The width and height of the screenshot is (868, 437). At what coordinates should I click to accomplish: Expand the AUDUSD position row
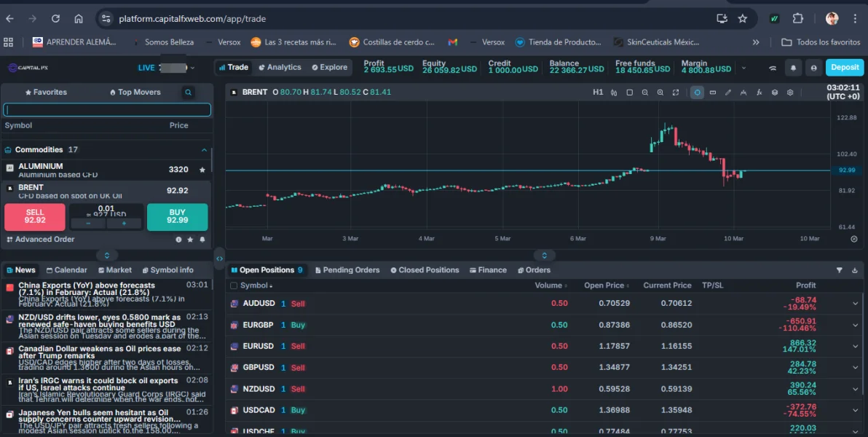(x=855, y=304)
